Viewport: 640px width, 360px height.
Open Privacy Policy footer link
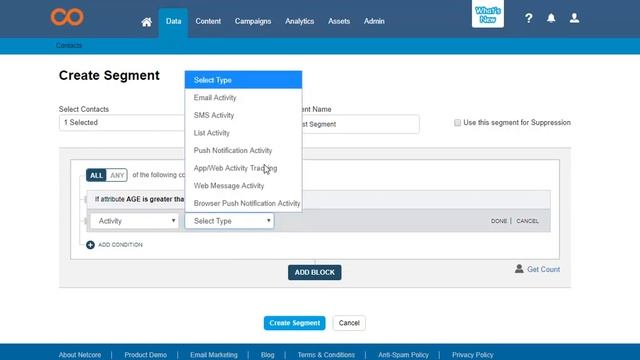472,355
